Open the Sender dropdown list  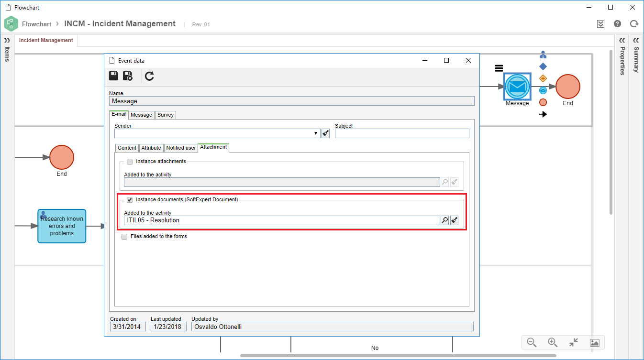(x=316, y=133)
